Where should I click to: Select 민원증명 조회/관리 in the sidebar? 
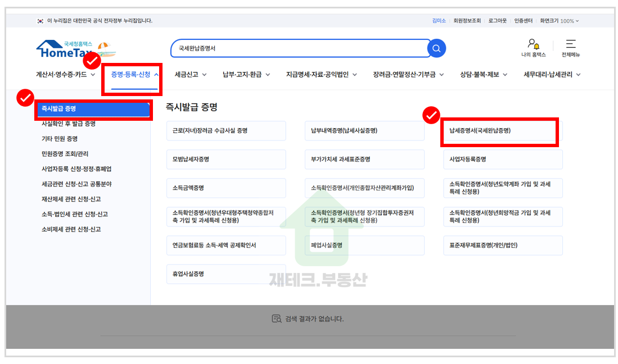click(x=65, y=153)
